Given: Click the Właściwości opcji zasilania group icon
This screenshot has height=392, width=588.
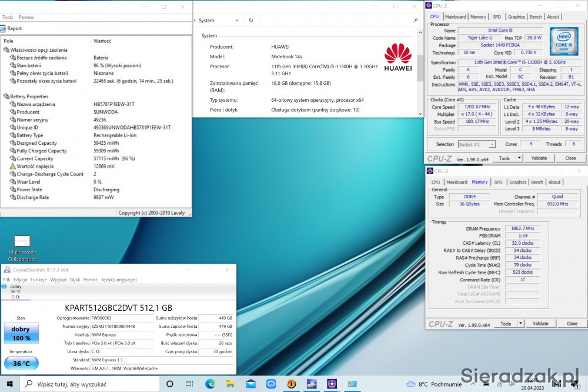Looking at the screenshot, I should 6,50.
